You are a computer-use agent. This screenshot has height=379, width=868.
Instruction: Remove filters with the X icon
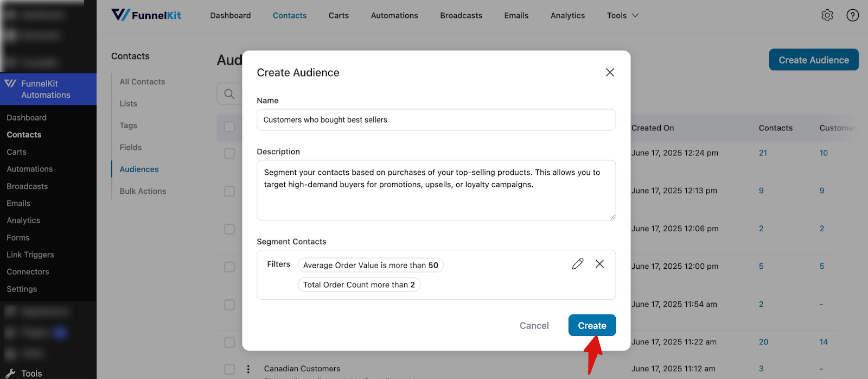599,264
